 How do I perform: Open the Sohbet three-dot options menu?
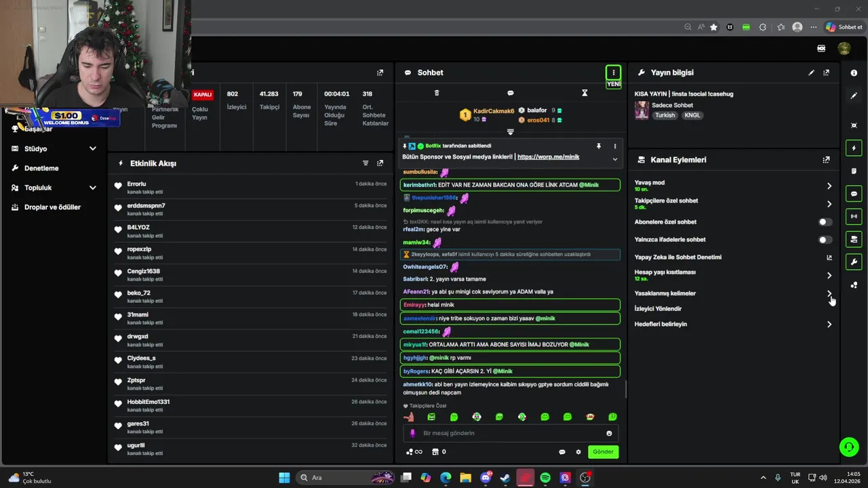pyautogui.click(x=613, y=73)
